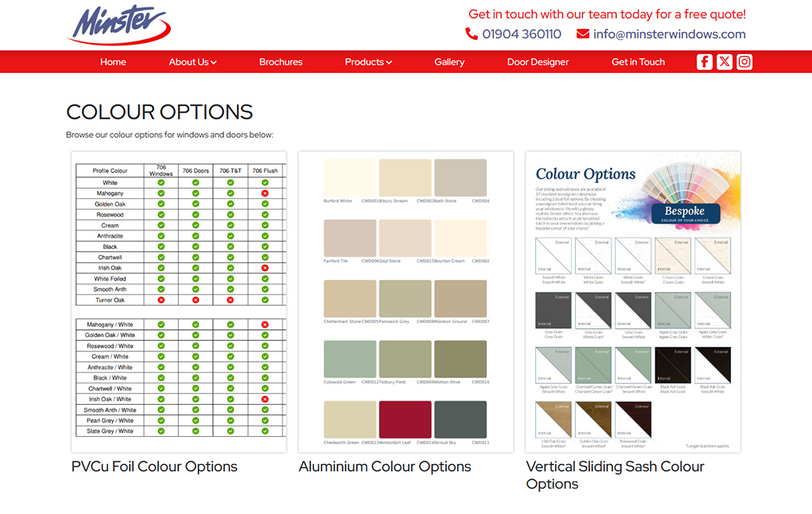Click the Westonbirt Leaf red colour swatch
This screenshot has height=514, width=812.
pyautogui.click(x=405, y=420)
